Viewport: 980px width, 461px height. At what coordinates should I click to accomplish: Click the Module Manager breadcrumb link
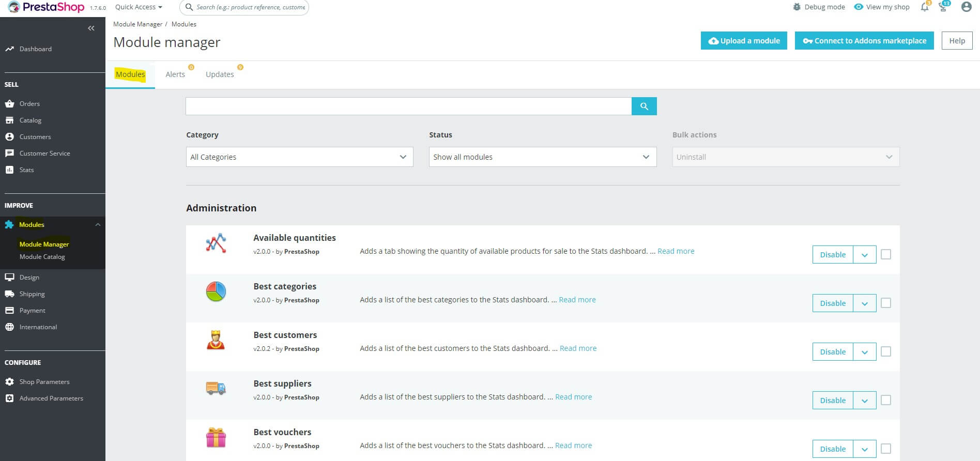tap(137, 24)
